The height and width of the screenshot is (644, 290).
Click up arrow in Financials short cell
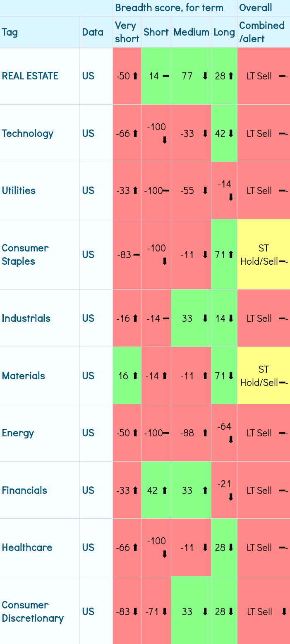point(164,491)
